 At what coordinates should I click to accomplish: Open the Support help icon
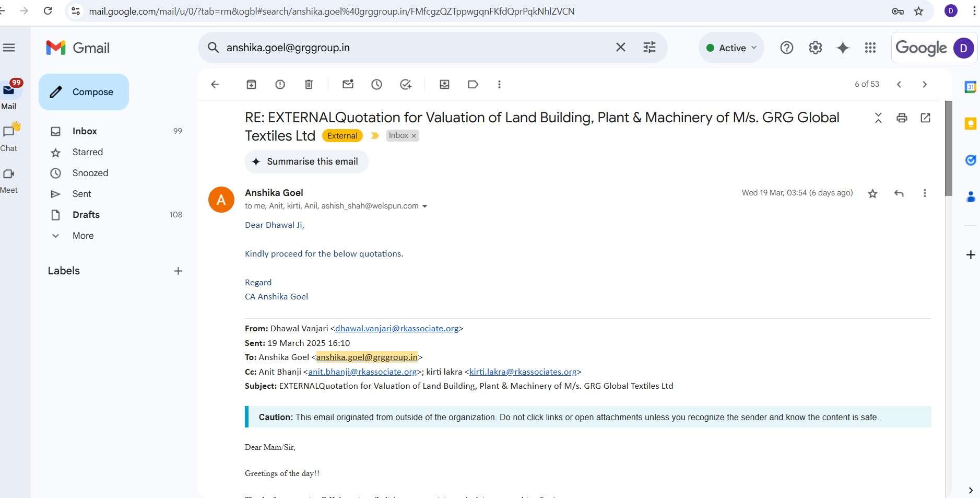(x=786, y=48)
